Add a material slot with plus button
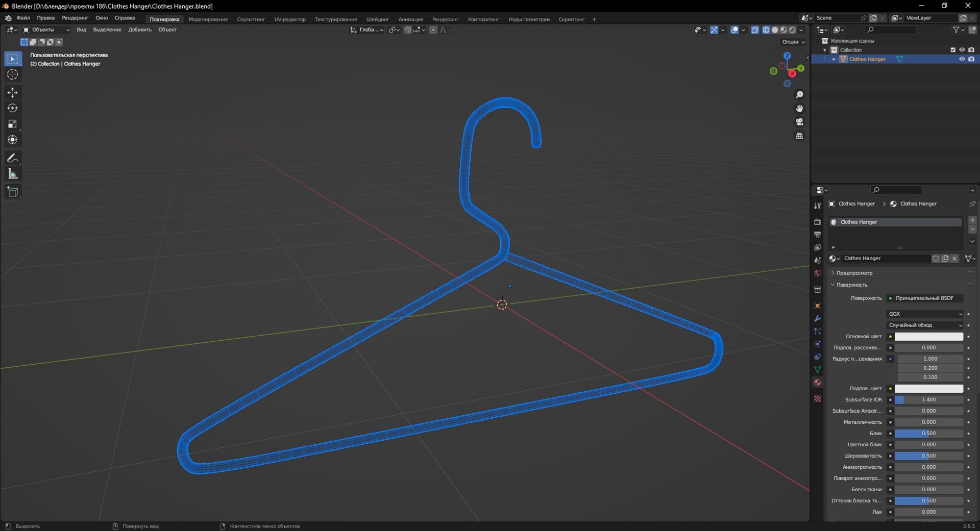Image resolution: width=980 pixels, height=531 pixels. 972,220
